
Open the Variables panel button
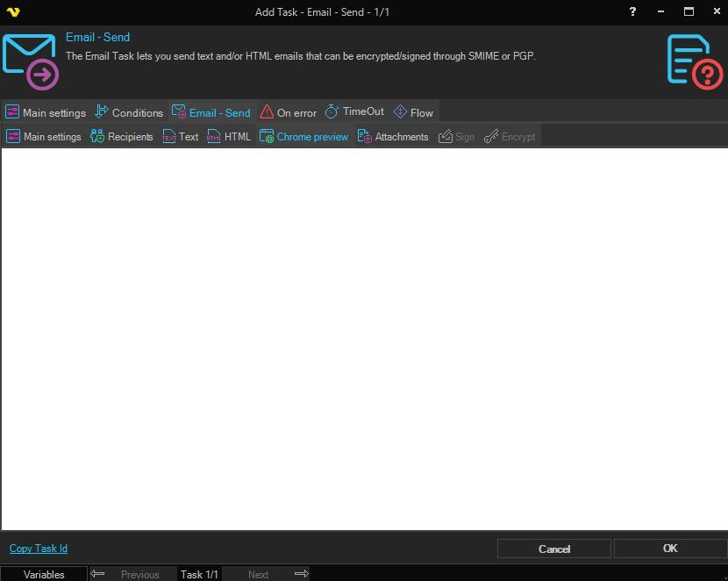click(44, 575)
